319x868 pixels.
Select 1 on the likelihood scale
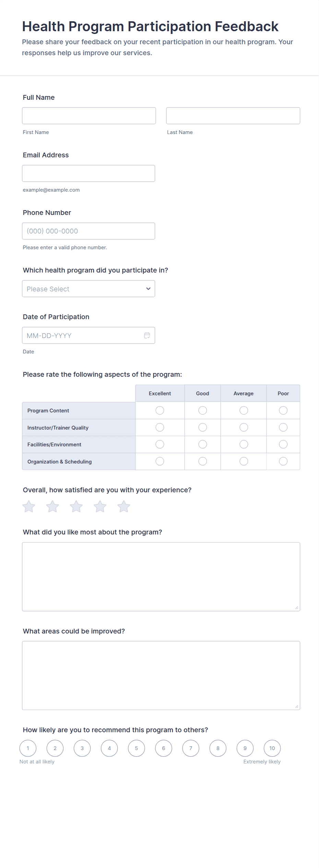click(x=28, y=748)
